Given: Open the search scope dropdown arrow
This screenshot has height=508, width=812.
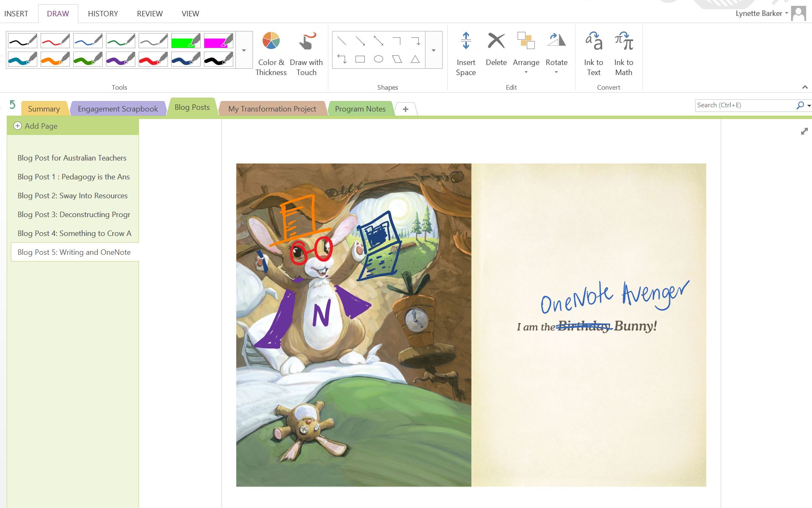Looking at the screenshot, I should tap(809, 106).
